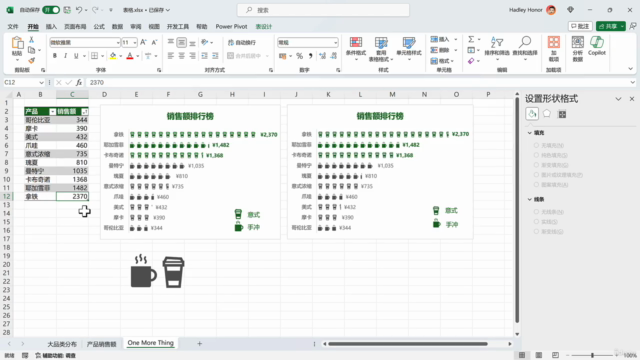This screenshot has height=360, width=640.
Task: Click Decrease Font Size icon
Action: 154,42
